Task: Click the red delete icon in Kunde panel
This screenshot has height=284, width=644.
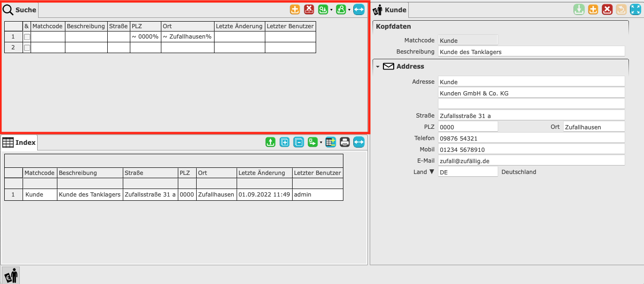Action: tap(607, 9)
